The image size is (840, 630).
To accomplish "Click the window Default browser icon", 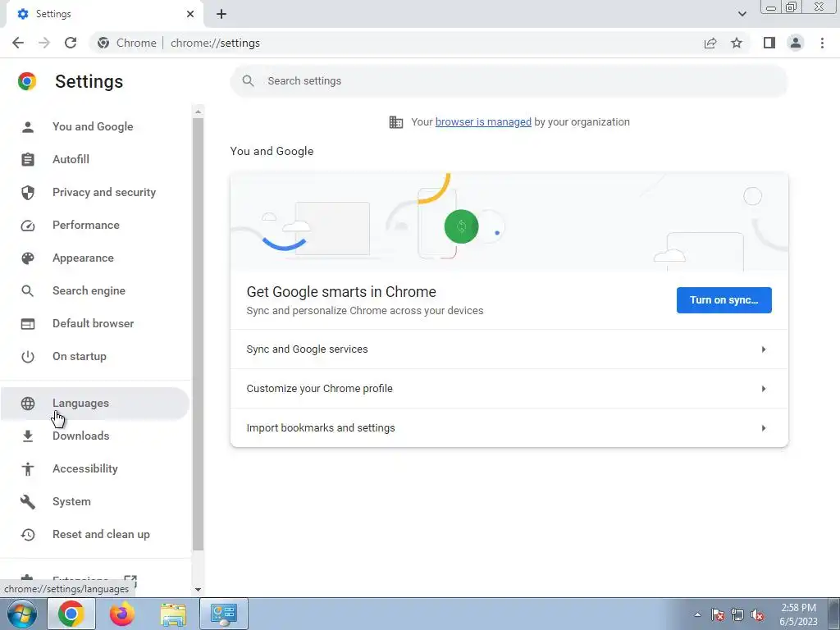I will point(28,324).
